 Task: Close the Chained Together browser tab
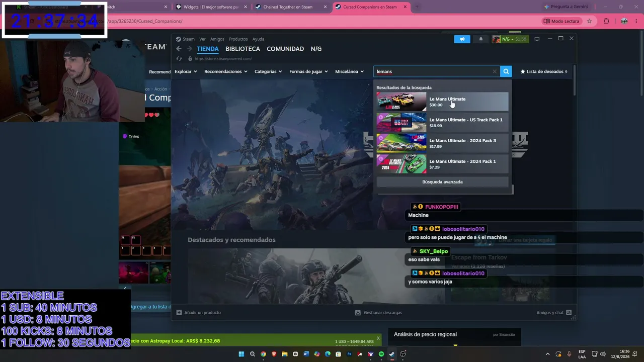325,7
